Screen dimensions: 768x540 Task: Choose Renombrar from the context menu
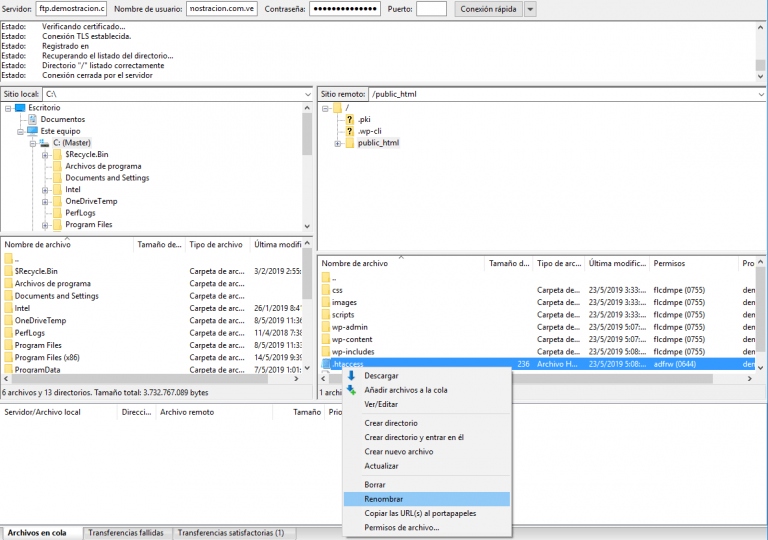tap(384, 498)
